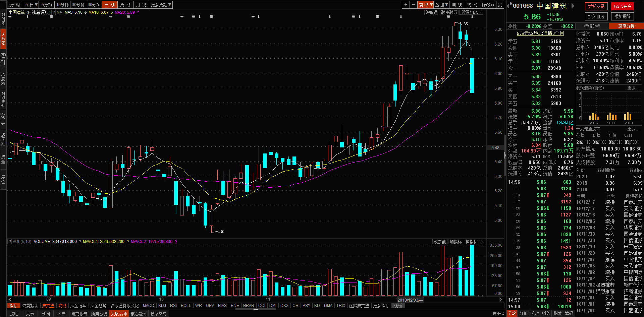Image resolution: width=644 pixels, height=317 pixels.
Task: Toggle the 成交量 volume indicator
Action: (48, 306)
